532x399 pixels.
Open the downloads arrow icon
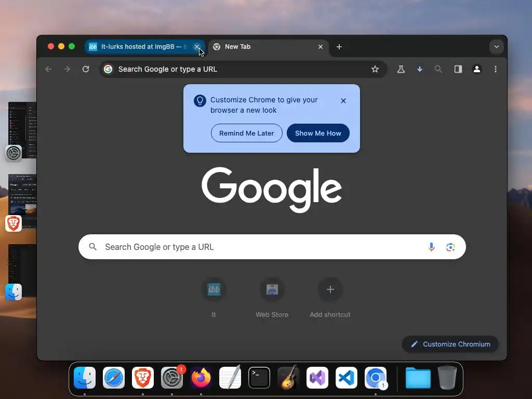[x=420, y=69]
